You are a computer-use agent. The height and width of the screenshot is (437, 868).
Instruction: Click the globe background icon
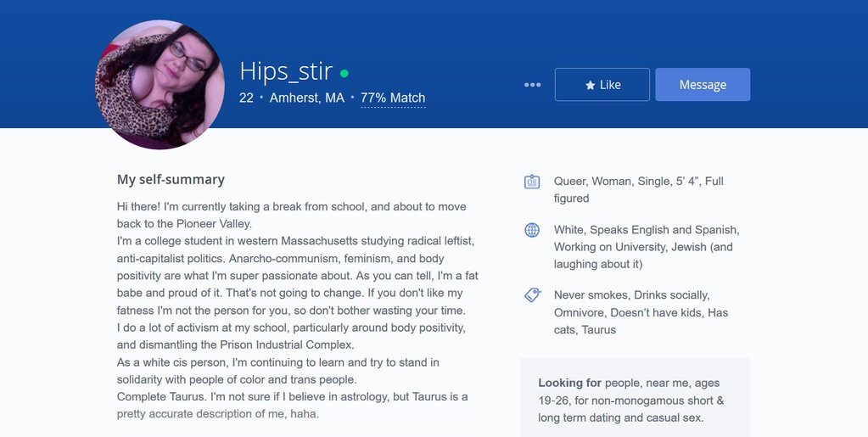click(x=532, y=230)
